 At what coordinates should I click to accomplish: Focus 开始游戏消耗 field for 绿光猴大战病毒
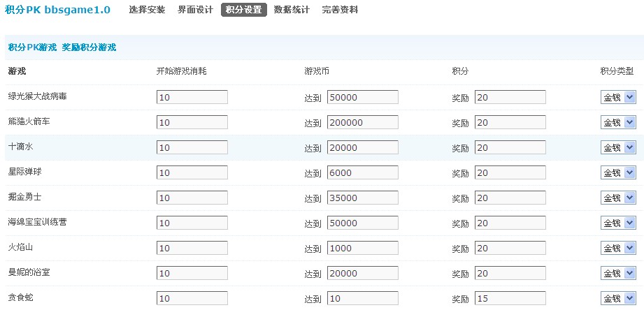pyautogui.click(x=192, y=98)
